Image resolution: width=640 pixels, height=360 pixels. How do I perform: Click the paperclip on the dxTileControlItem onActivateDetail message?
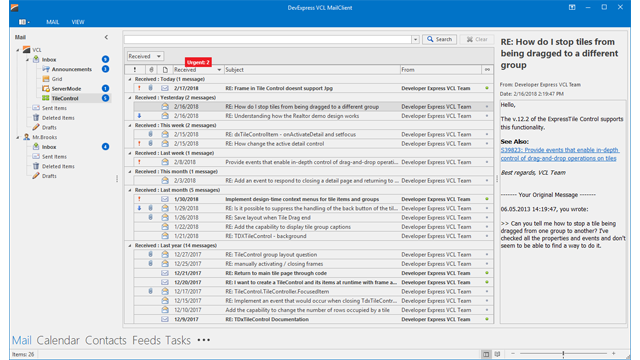(x=150, y=134)
